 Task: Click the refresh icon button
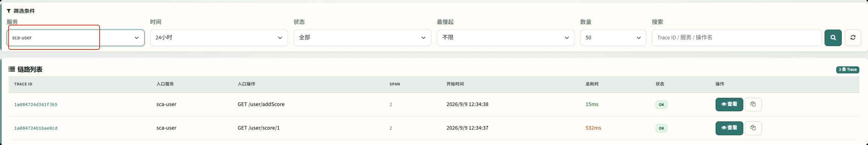tap(853, 38)
